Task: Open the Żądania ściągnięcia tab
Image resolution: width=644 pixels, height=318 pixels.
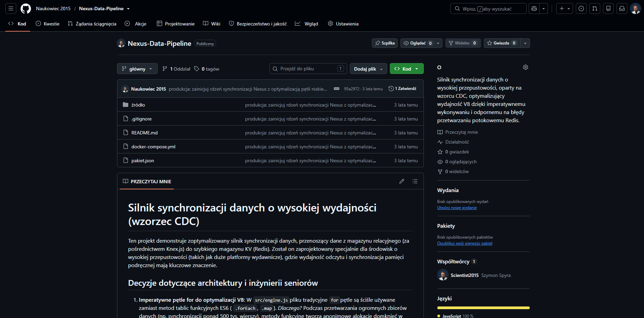Action: pos(92,24)
